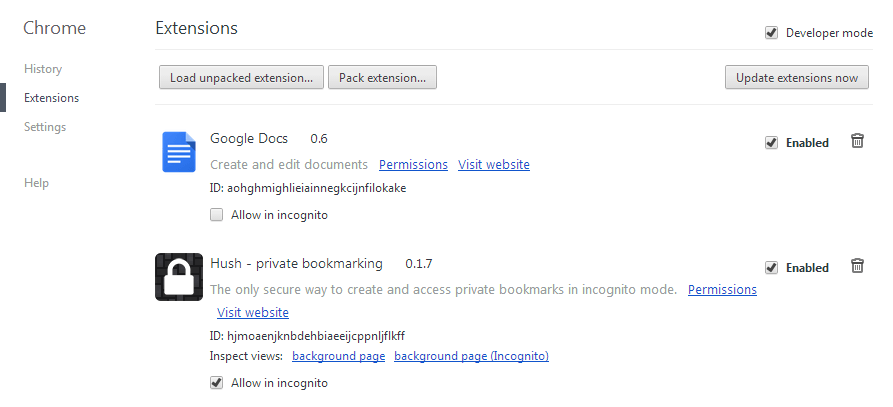Uncheck Enabled for Hush private bookmarking

(771, 267)
